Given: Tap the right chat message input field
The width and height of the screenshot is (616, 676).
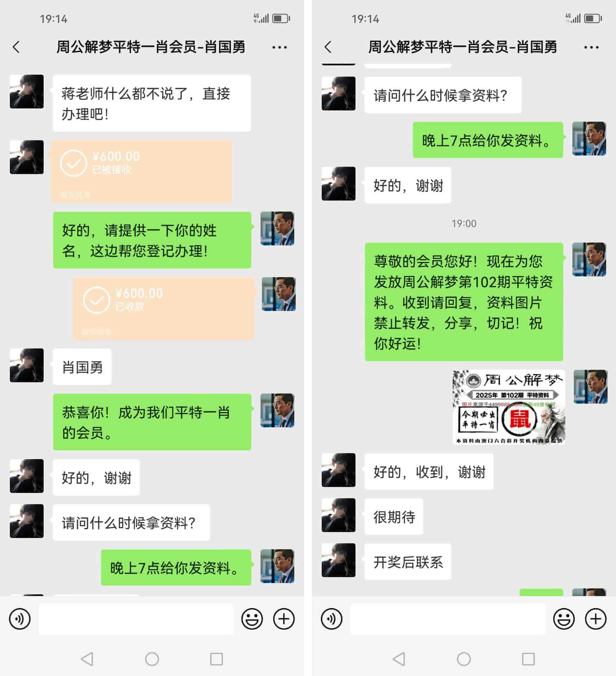Looking at the screenshot, I should [x=448, y=619].
